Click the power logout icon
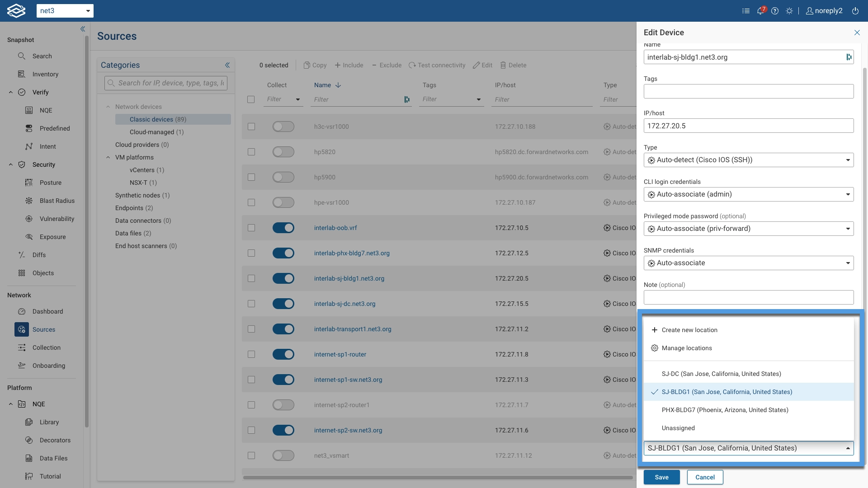This screenshot has height=488, width=868. pyautogui.click(x=855, y=11)
